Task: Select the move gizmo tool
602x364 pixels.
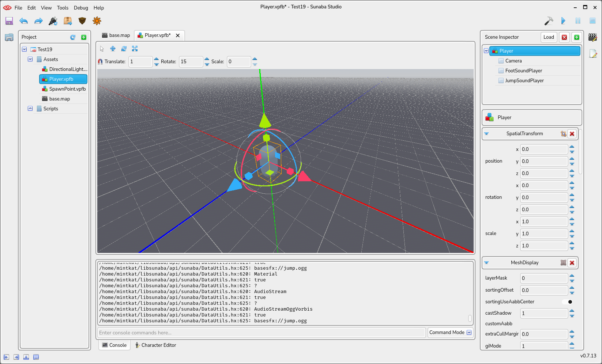Action: point(113,49)
